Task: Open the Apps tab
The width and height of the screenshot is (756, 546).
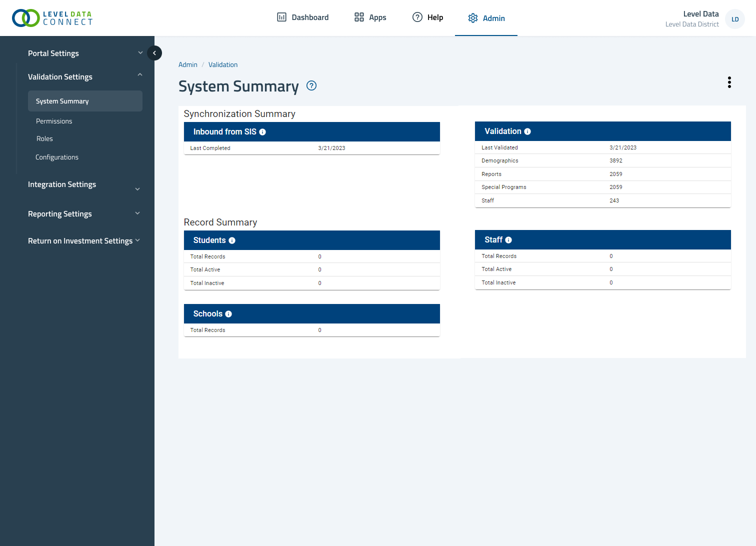Action: click(x=370, y=17)
